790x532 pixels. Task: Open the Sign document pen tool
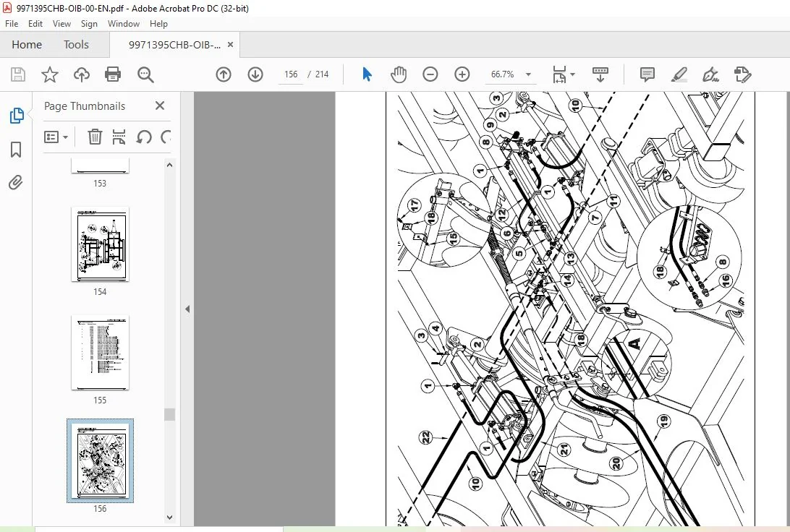pyautogui.click(x=711, y=74)
